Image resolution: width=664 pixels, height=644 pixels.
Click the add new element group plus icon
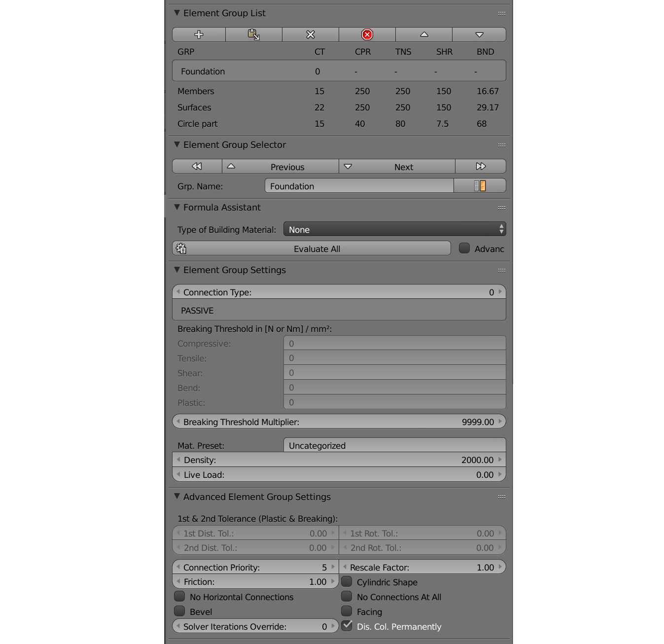click(198, 35)
